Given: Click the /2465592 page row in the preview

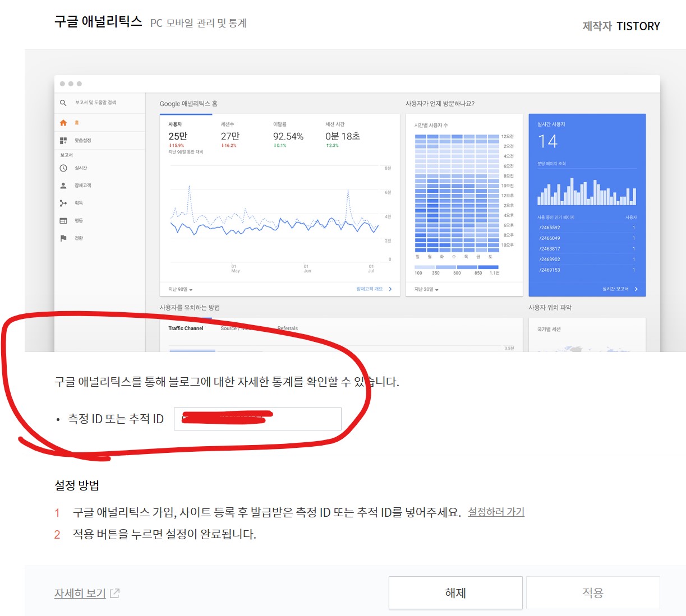Looking at the screenshot, I should (x=587, y=228).
